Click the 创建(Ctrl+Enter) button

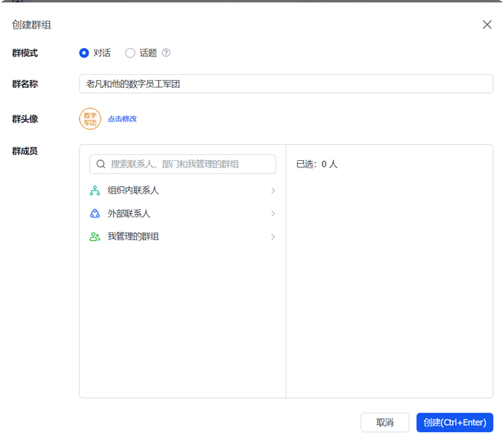click(454, 422)
